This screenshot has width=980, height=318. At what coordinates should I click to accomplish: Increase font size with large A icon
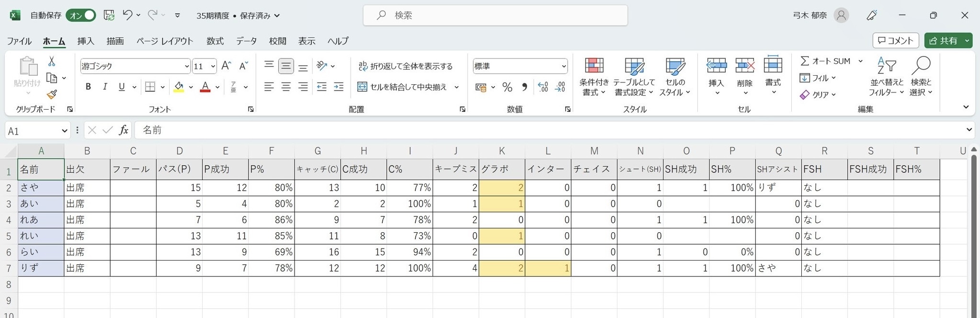point(227,66)
